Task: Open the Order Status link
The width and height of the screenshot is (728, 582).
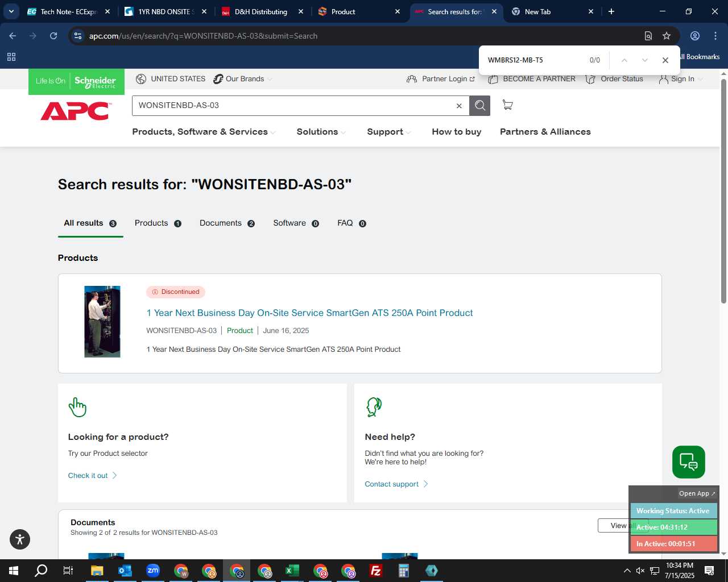Action: [x=614, y=79]
